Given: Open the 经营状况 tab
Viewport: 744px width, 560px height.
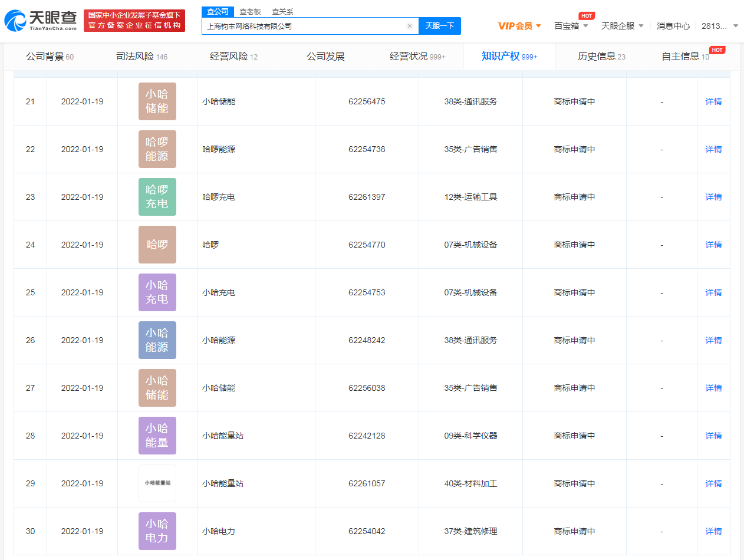Looking at the screenshot, I should coord(417,57).
